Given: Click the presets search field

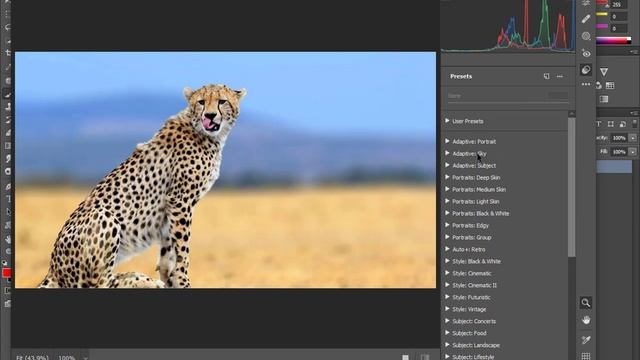Looking at the screenshot, I should (x=508, y=96).
